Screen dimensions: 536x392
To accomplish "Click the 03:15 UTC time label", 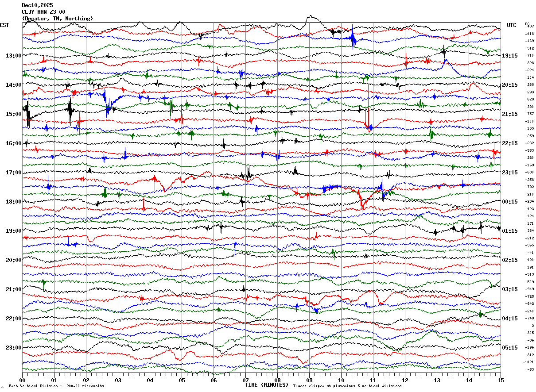I will pos(510,289).
